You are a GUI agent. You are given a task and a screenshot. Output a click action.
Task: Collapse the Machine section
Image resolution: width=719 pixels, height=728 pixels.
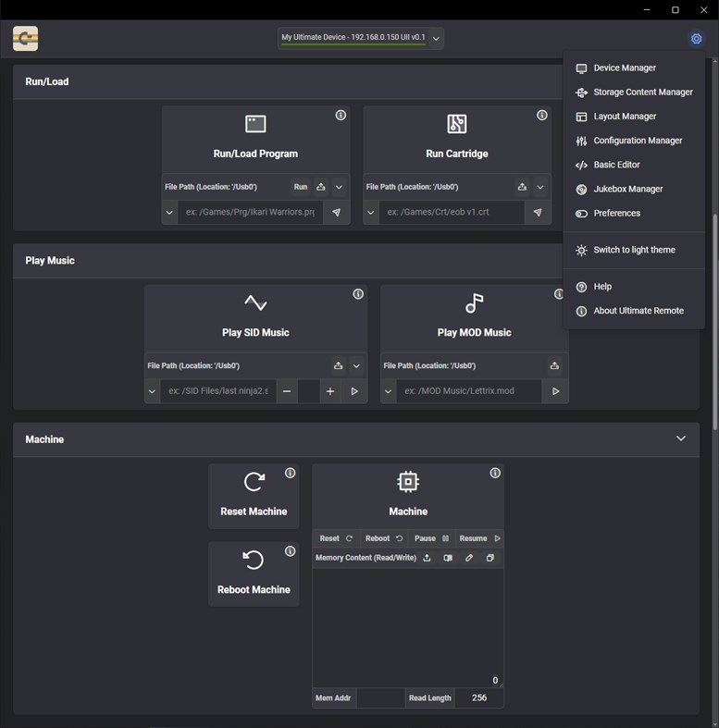[x=680, y=438]
